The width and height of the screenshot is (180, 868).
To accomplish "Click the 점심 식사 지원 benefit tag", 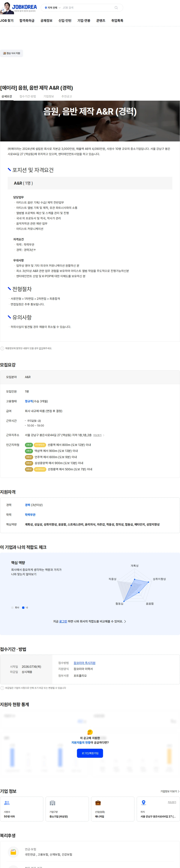I will click(11, 53).
